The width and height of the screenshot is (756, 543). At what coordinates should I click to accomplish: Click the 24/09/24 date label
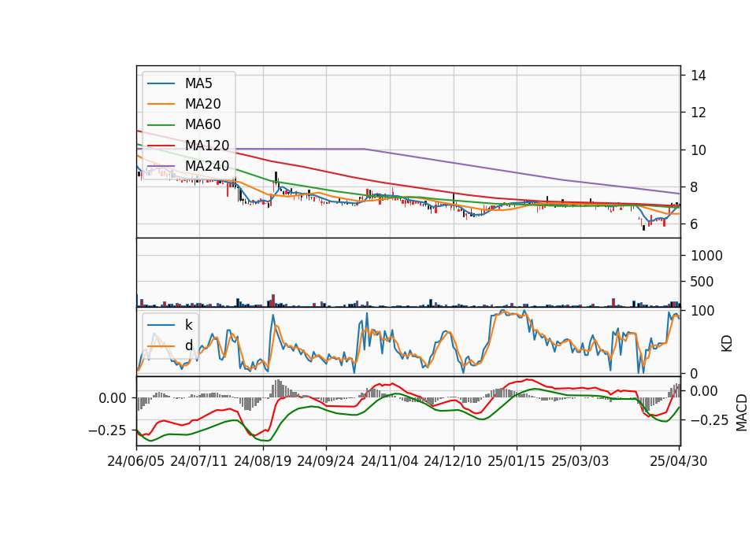click(x=326, y=461)
